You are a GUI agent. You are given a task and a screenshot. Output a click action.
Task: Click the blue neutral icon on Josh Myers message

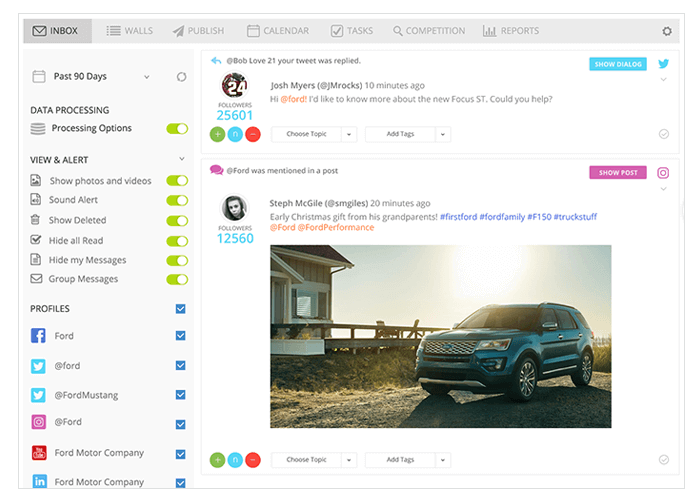235,134
